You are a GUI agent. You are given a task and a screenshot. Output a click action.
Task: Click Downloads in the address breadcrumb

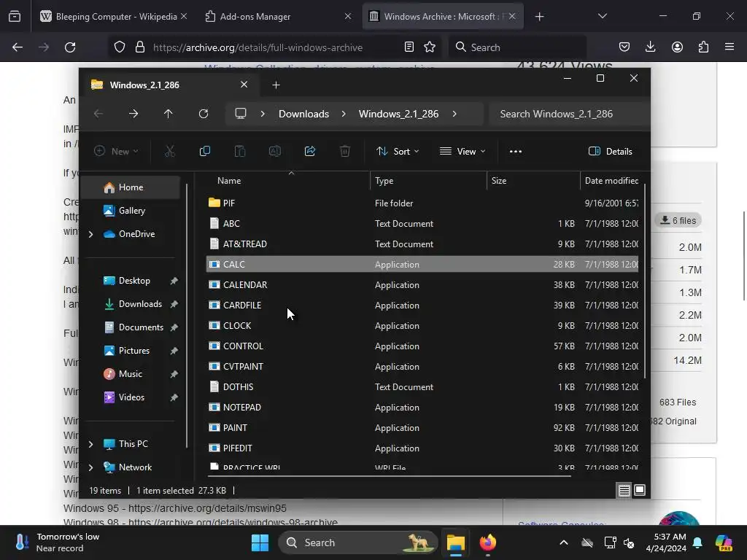click(x=303, y=114)
